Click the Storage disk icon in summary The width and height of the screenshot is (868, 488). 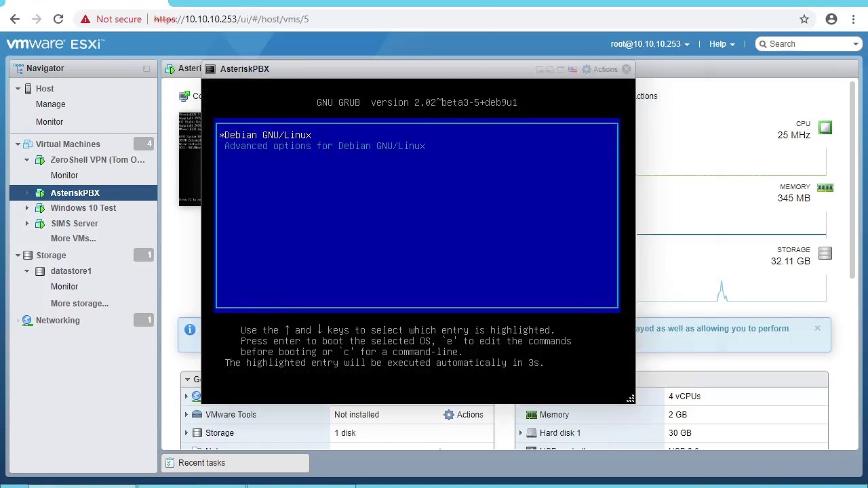click(825, 253)
